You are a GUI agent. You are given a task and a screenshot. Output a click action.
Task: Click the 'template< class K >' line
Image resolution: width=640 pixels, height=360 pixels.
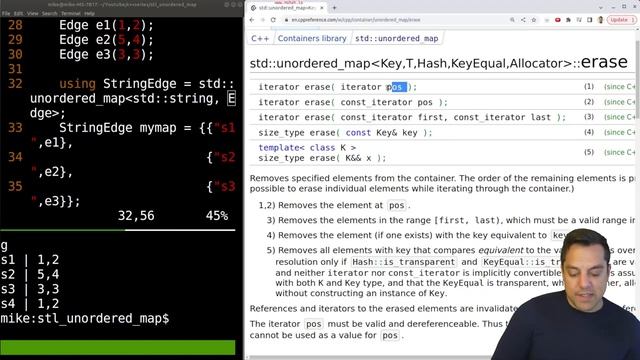click(x=307, y=147)
